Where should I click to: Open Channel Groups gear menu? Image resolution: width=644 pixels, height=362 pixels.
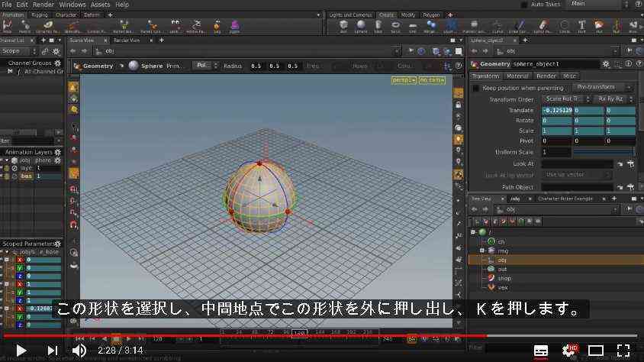click(57, 63)
